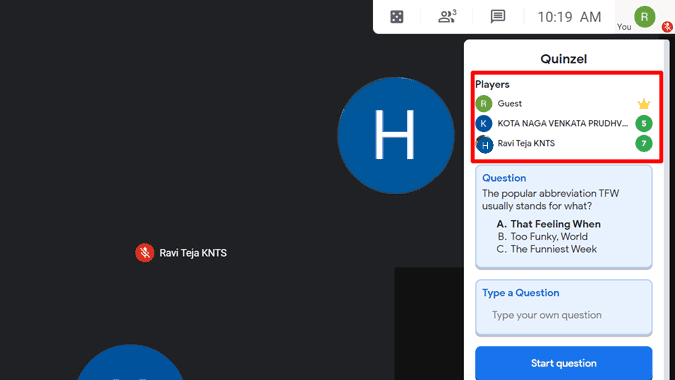Click the You label under avatar
Viewport: 675px width, 380px height.
pos(624,27)
